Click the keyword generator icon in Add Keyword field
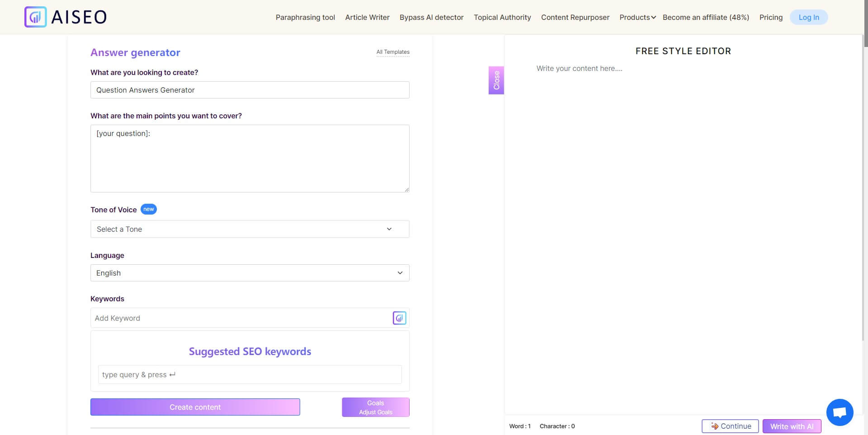 click(x=399, y=318)
